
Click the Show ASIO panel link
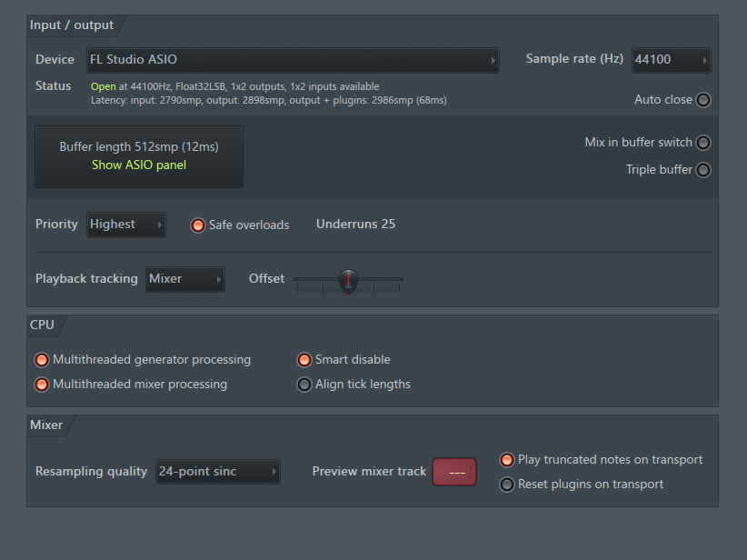coord(139,165)
